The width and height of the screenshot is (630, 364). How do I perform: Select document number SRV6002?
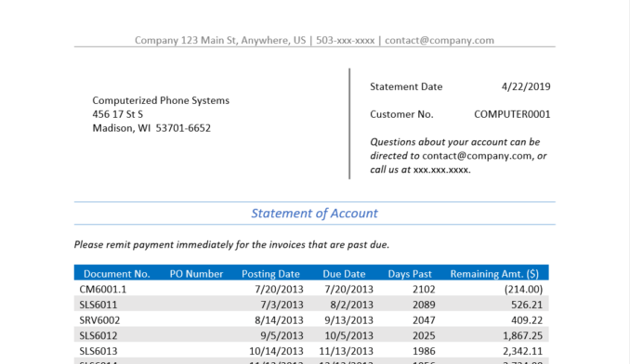coord(99,320)
